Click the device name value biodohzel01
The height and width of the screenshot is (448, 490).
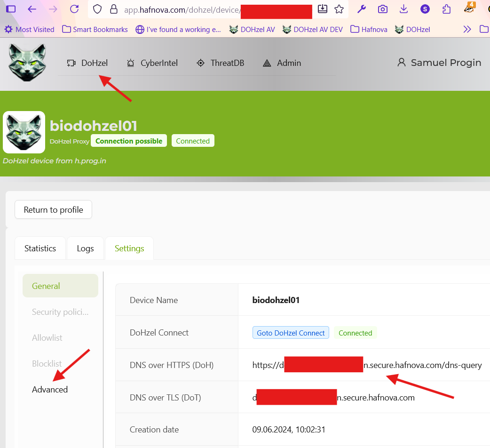pos(276,300)
